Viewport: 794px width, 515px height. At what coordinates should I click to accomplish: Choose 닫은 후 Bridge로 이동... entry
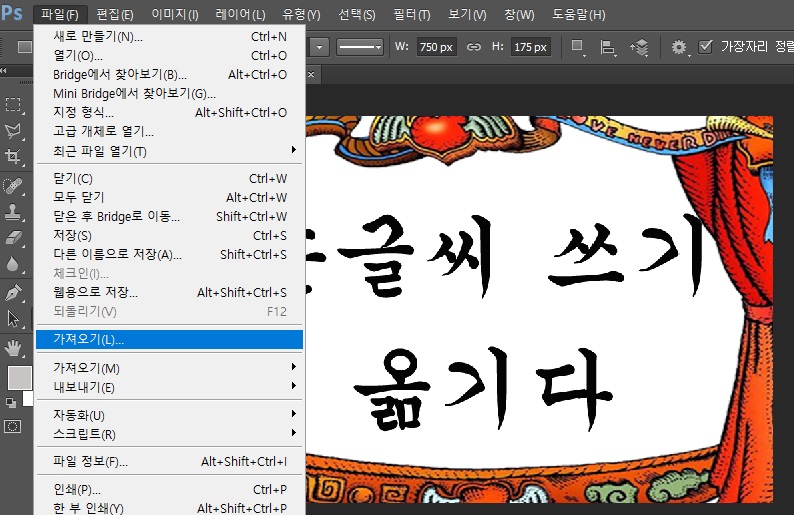coord(170,216)
